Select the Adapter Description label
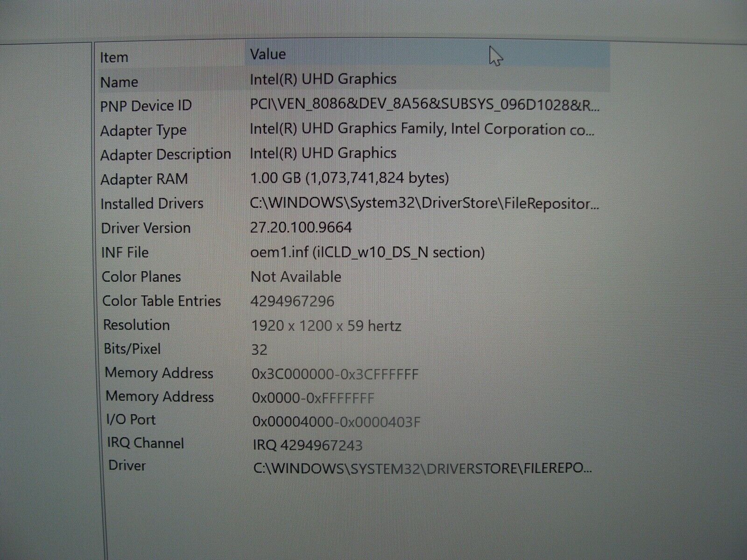Screen dimensions: 747x560 [166, 154]
